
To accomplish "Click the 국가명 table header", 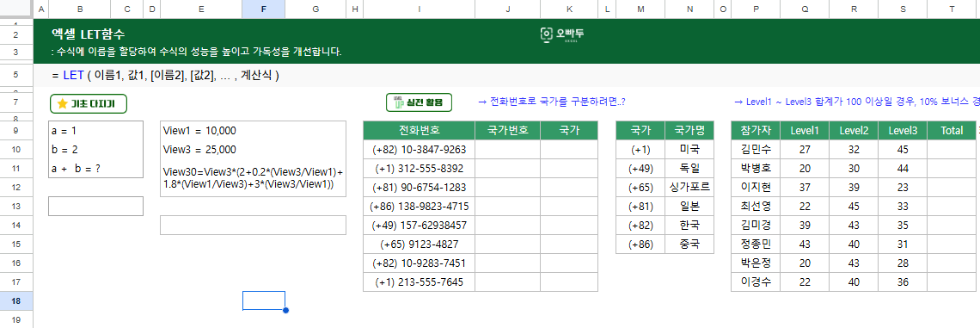I will pos(689,131).
